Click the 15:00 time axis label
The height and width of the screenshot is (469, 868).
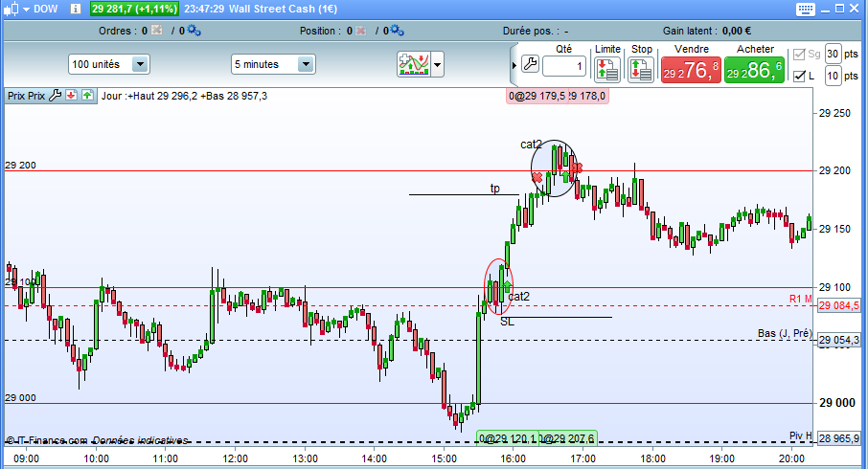pos(444,458)
